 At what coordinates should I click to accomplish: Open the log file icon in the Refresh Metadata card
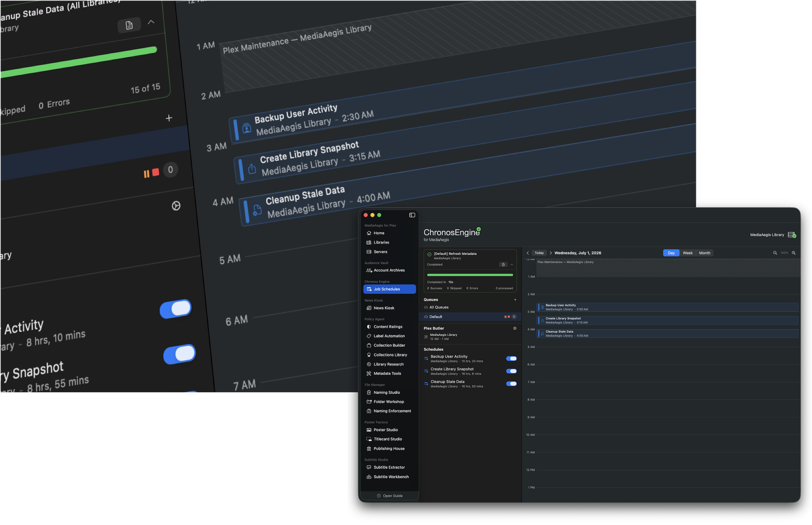[503, 264]
